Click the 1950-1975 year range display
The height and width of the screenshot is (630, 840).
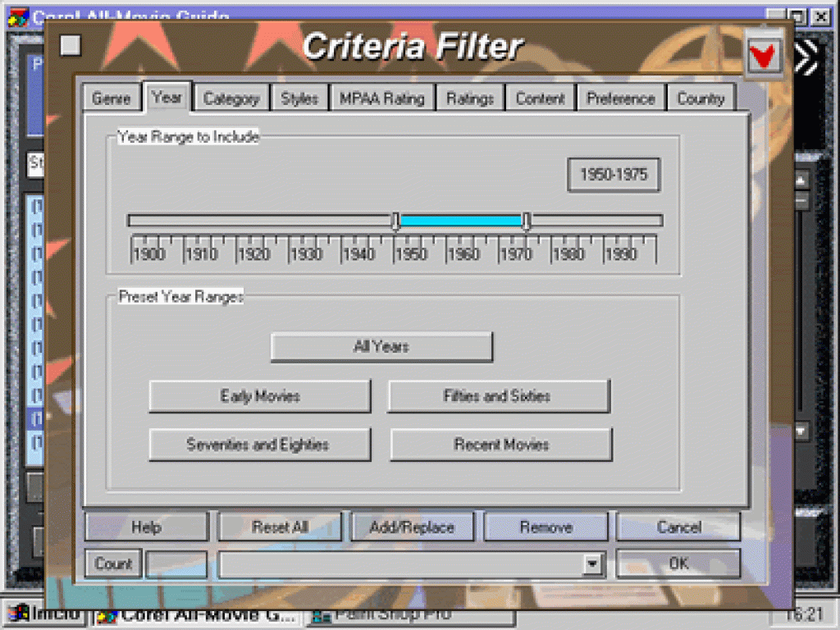click(x=613, y=175)
